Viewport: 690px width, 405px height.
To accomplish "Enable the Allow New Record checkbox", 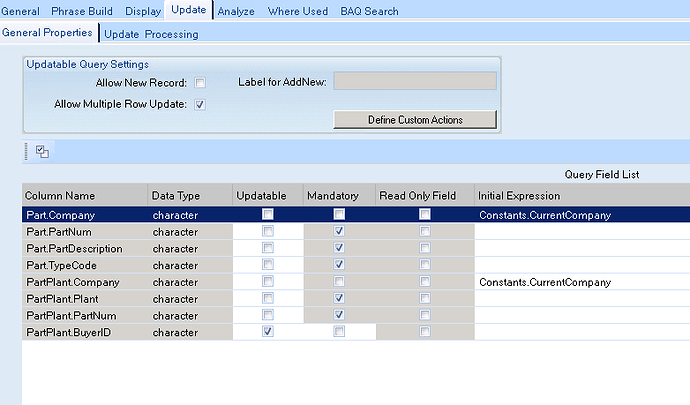I will coord(200,83).
